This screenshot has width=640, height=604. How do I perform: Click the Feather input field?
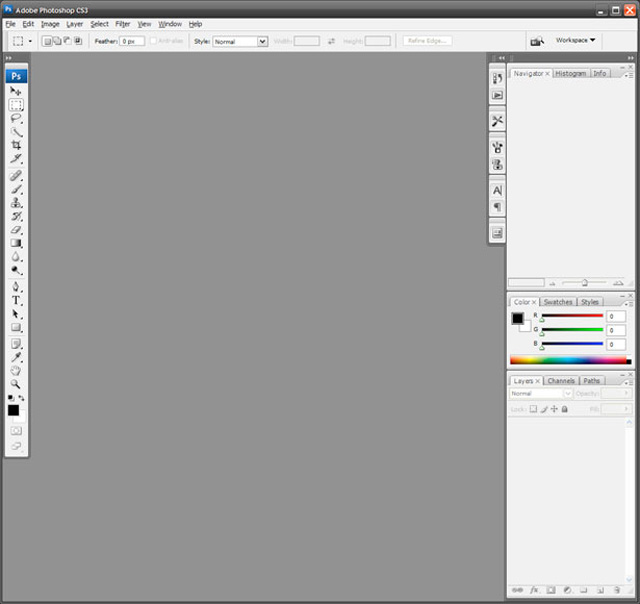pos(132,41)
